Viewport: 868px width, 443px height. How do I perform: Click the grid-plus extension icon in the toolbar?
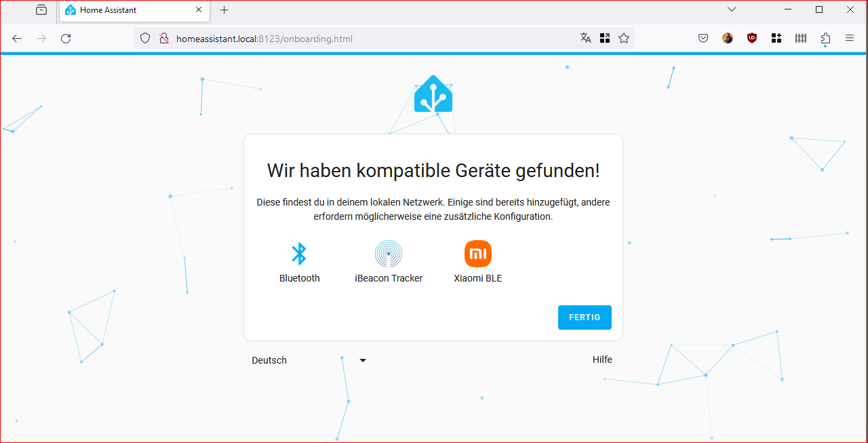coord(776,39)
